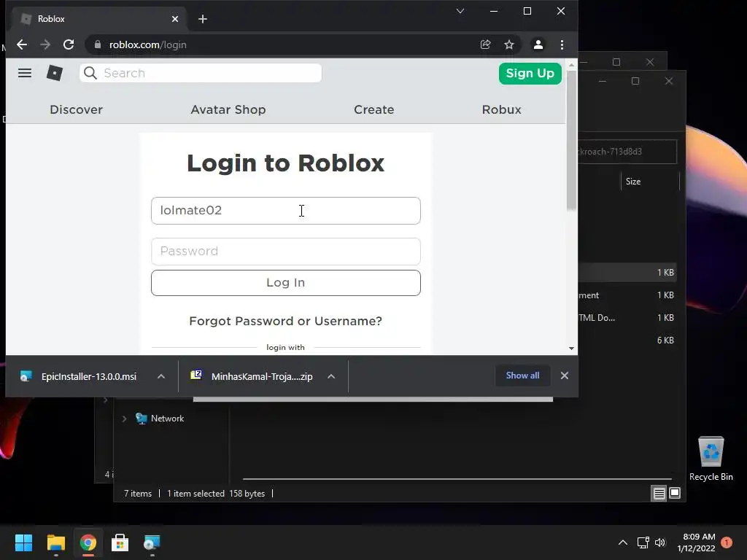Image resolution: width=747 pixels, height=560 pixels.
Task: View site lock information
Action: tap(98, 44)
